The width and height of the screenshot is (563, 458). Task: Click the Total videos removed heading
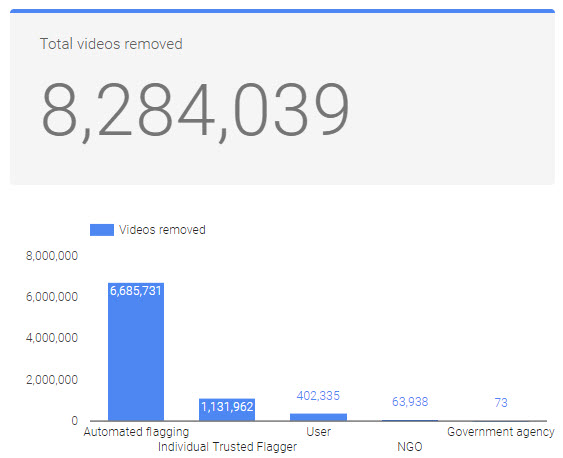click(111, 44)
